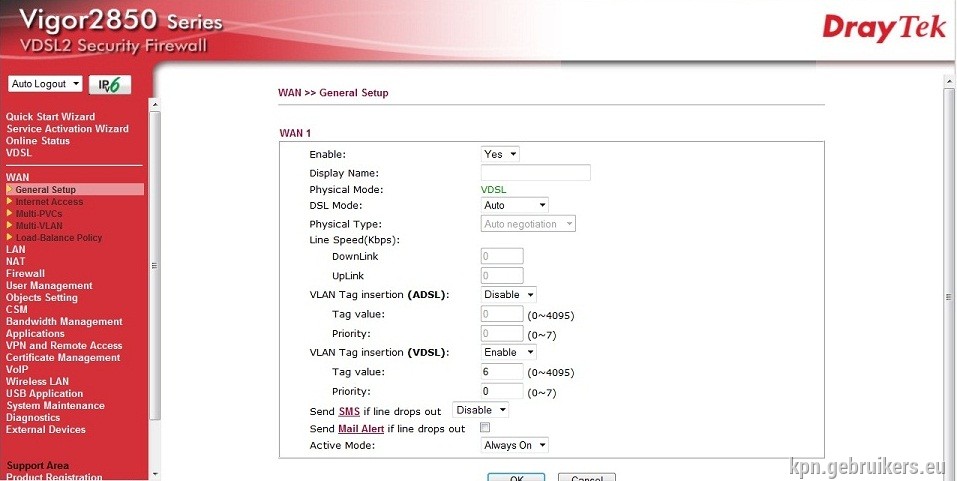Open the SMS line drops dropdown
Screen dimensions: 957x481
point(480,410)
